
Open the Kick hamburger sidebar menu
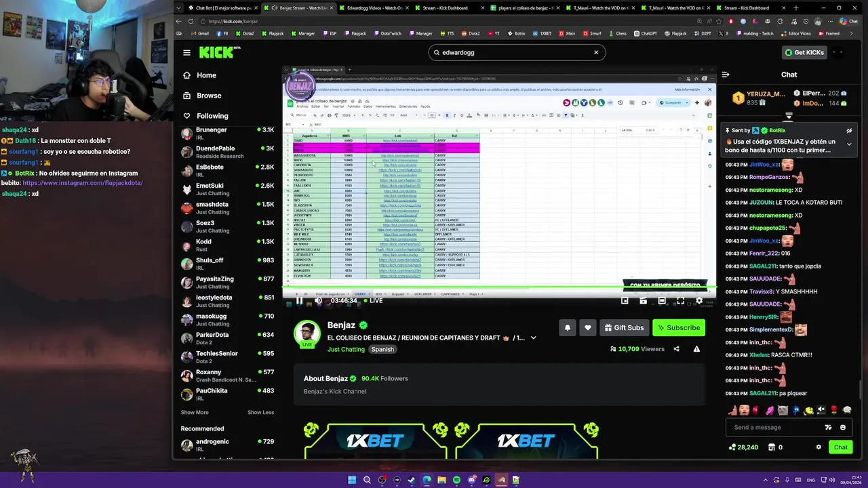coord(186,52)
